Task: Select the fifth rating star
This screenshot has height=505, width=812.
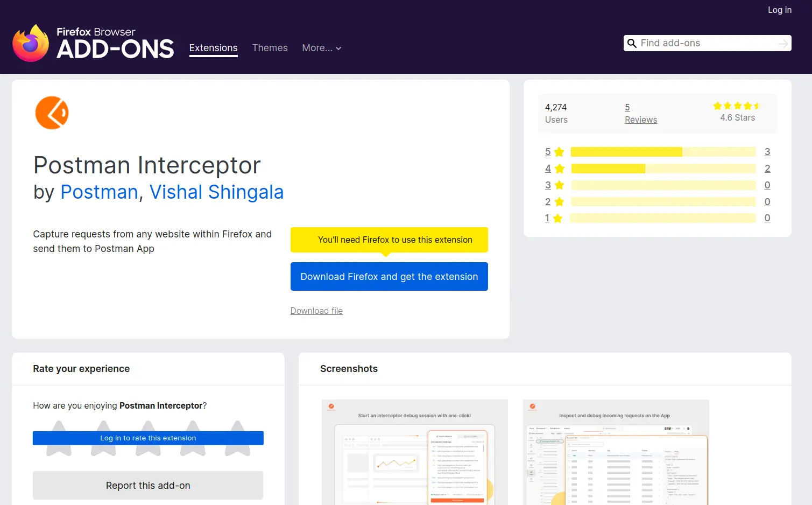Action: pyautogui.click(x=237, y=438)
